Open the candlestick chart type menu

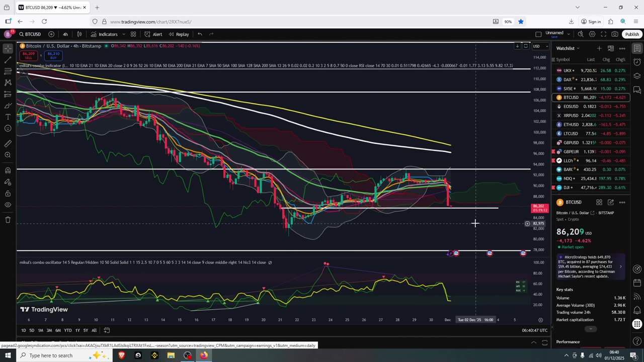pos(79,34)
